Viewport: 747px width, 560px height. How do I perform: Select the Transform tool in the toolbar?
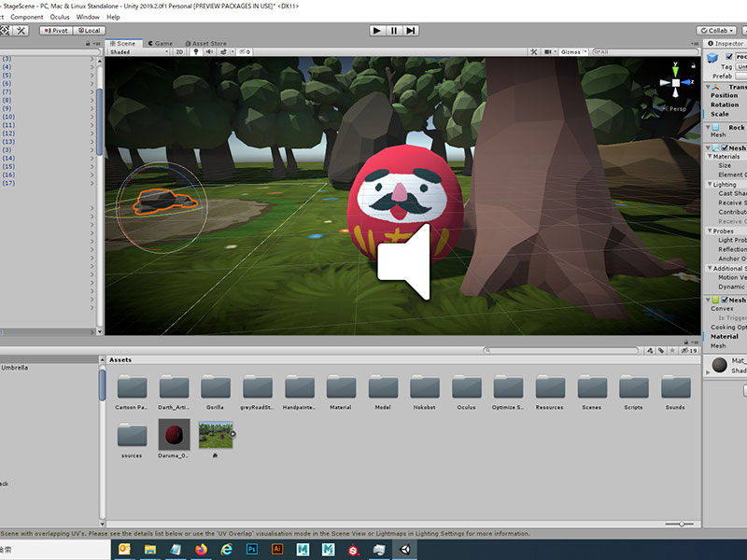coord(5,31)
